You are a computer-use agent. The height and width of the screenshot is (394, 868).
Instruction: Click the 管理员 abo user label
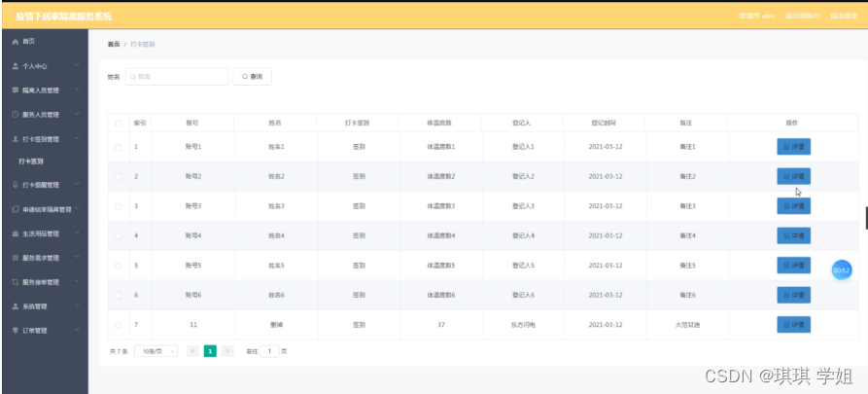click(x=757, y=17)
